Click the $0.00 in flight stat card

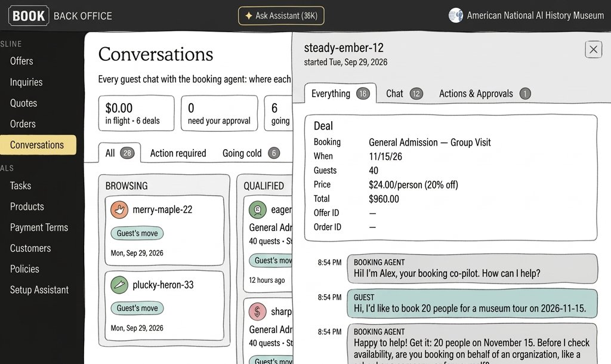136,113
